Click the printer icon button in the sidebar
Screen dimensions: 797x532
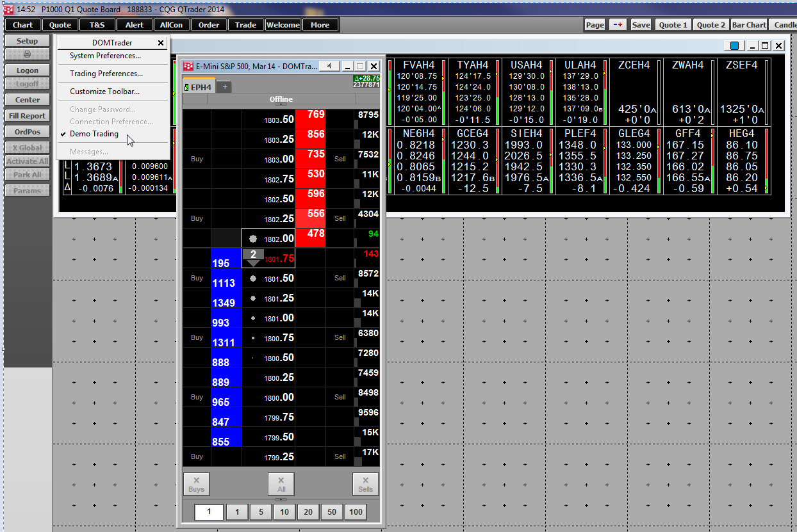[x=28, y=54]
